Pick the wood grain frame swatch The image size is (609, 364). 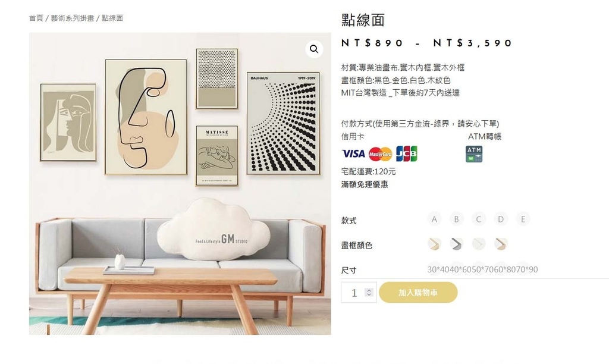tap(501, 244)
